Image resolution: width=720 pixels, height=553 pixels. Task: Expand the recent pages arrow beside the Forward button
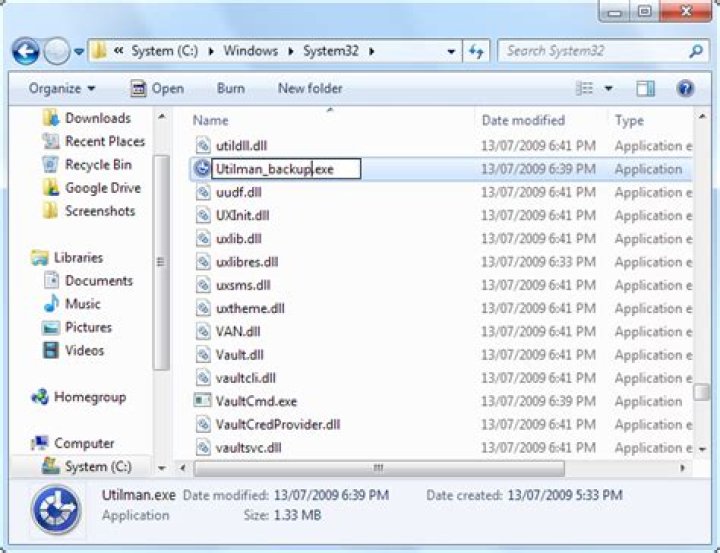79,51
